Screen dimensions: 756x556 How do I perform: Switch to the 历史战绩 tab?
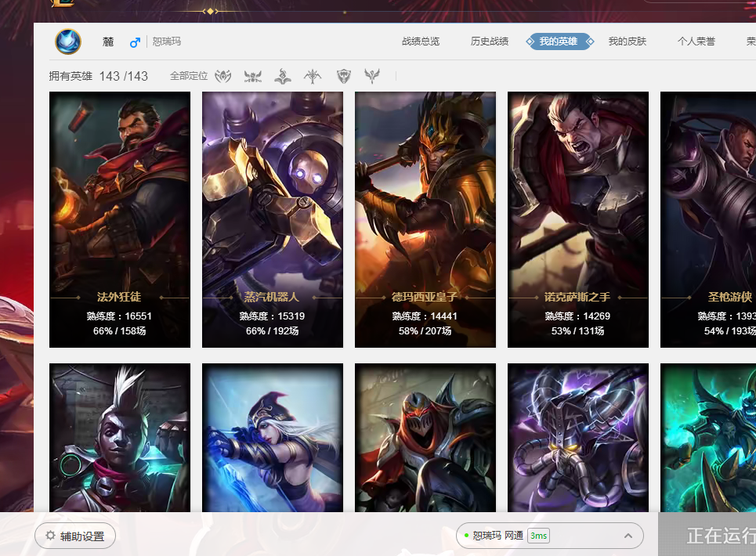coord(490,42)
